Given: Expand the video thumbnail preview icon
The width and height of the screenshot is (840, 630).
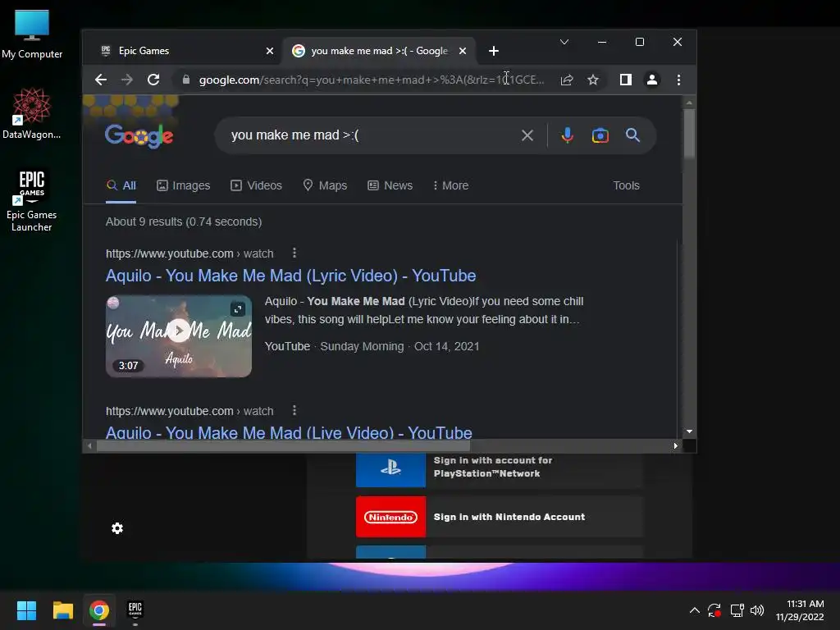Looking at the screenshot, I should (238, 309).
